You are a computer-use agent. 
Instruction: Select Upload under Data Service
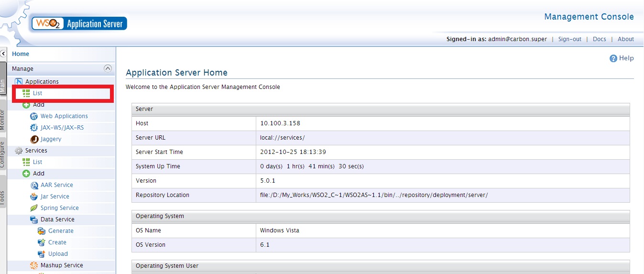coord(58,254)
